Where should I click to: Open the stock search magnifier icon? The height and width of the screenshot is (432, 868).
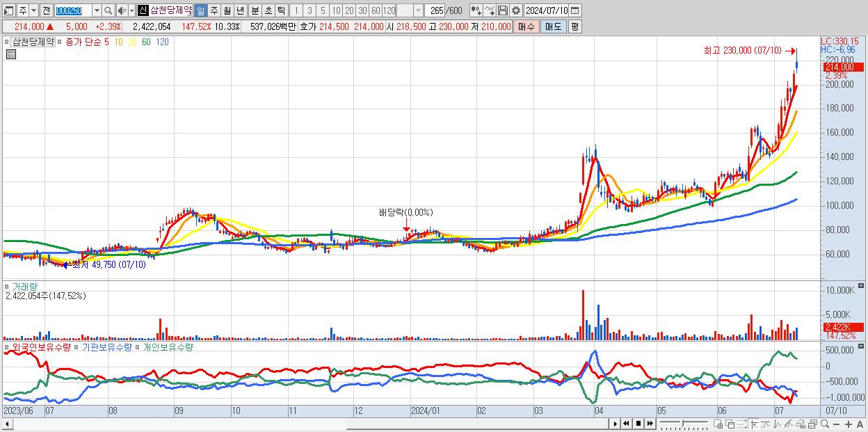pyautogui.click(x=108, y=10)
